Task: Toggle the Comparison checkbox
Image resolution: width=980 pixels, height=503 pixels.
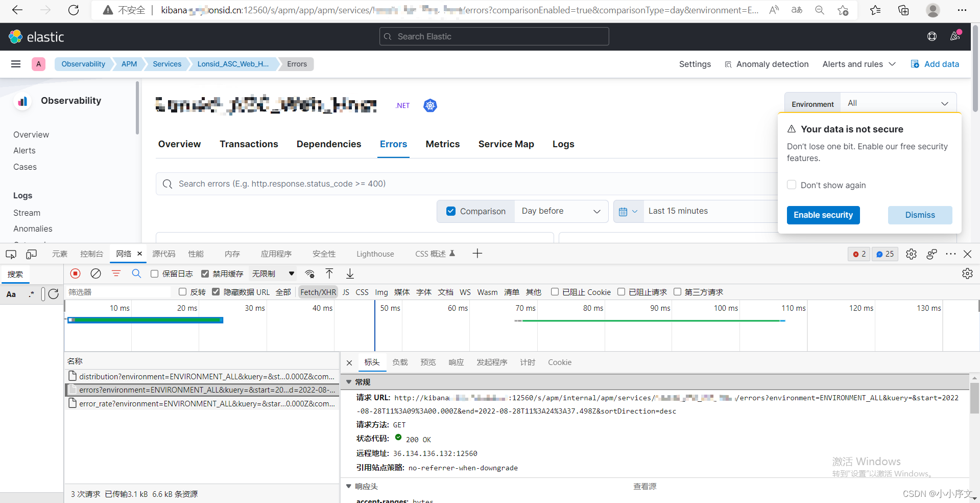Action: 451,211
